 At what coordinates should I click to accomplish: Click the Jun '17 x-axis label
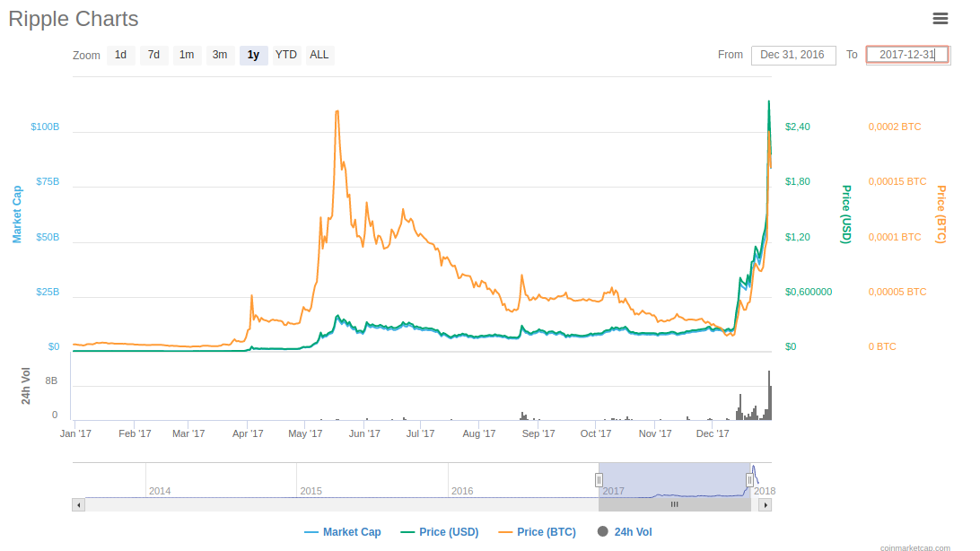click(364, 433)
